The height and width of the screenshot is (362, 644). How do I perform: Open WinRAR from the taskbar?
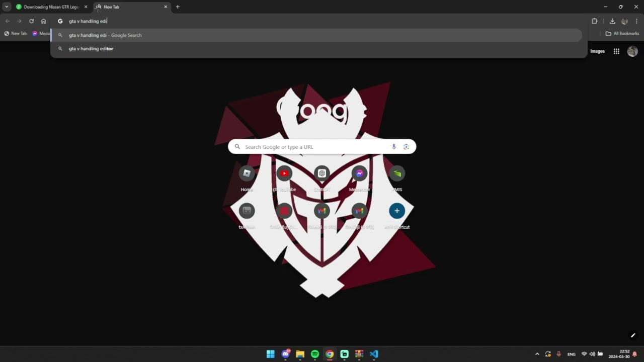pyautogui.click(x=359, y=354)
